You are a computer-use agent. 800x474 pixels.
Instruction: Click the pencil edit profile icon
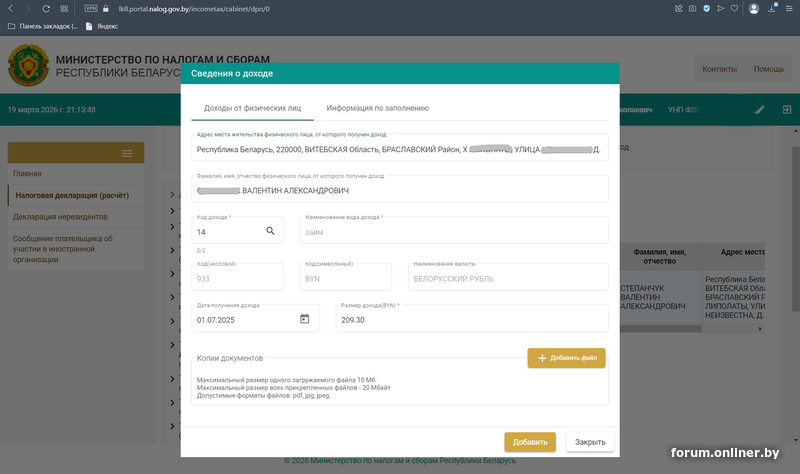coord(759,110)
